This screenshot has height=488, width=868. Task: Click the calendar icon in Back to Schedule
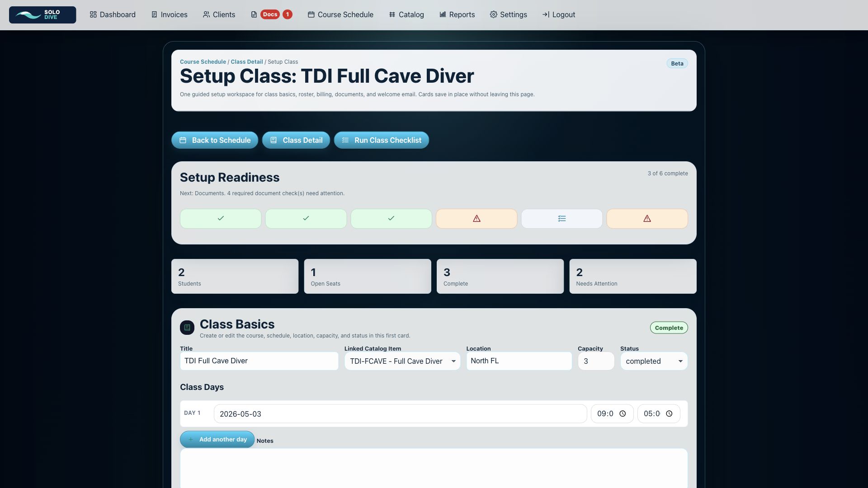coord(183,141)
